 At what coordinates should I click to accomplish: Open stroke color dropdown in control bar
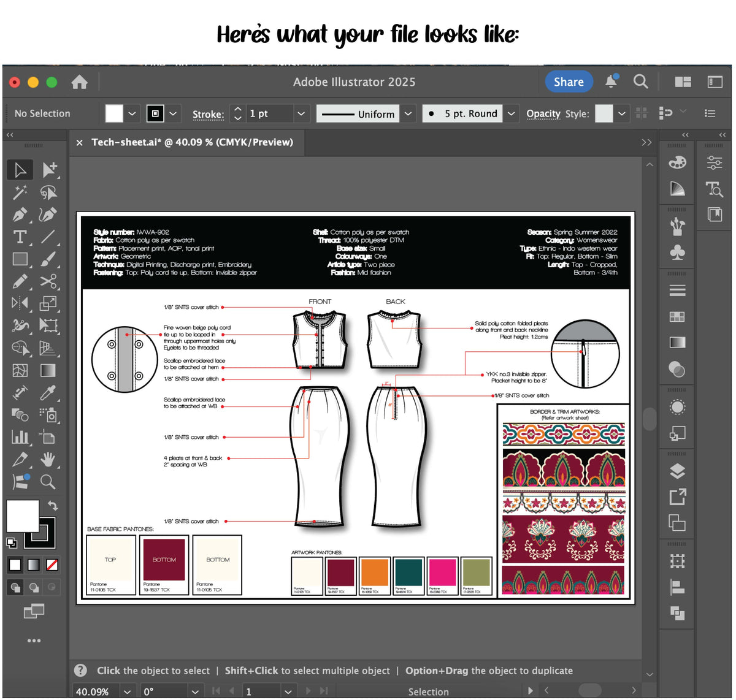[174, 113]
